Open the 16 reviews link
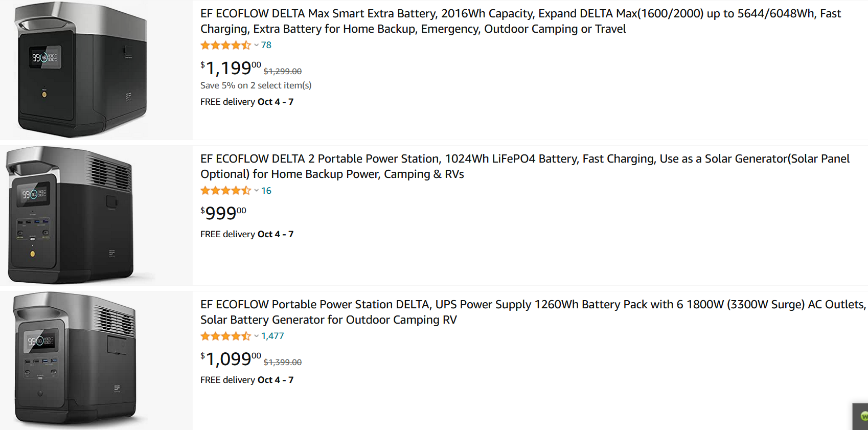Screen dimensions: 868x430 (x=266, y=191)
